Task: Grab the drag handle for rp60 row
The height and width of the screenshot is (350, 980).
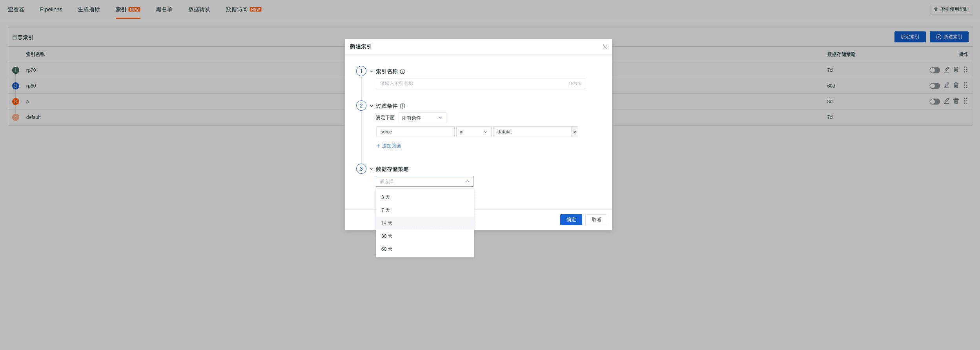Action: [x=965, y=86]
